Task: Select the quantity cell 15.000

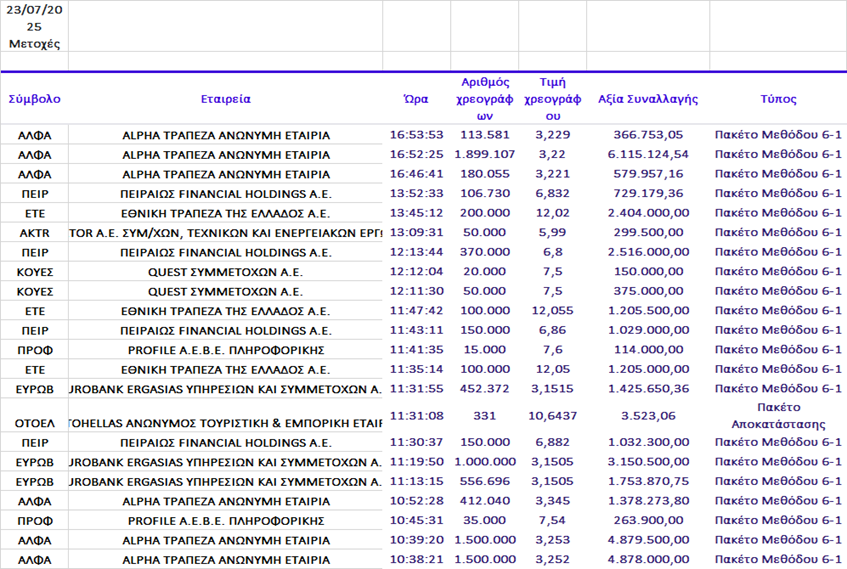Action: (x=485, y=349)
